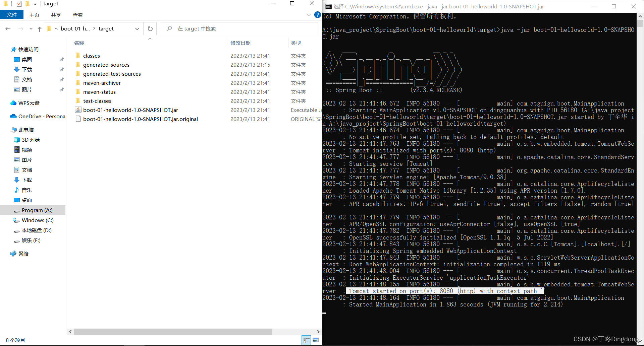Select the classes folder
The height and width of the screenshot is (346, 644).
92,56
